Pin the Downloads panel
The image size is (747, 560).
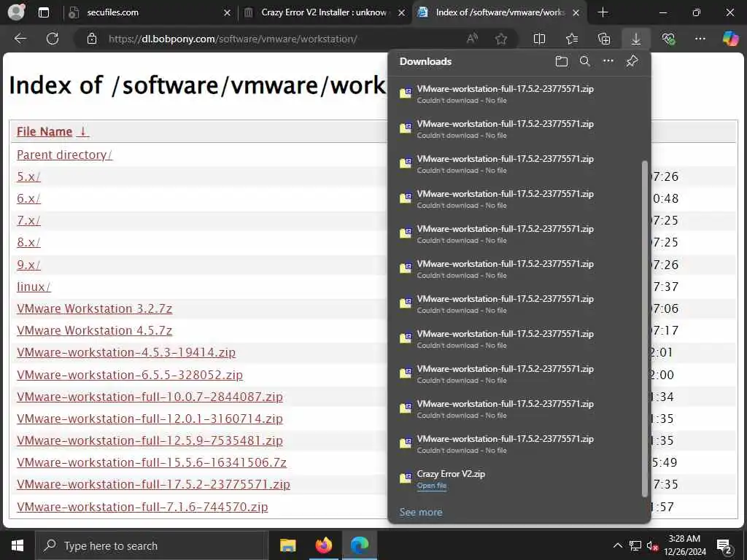point(632,61)
